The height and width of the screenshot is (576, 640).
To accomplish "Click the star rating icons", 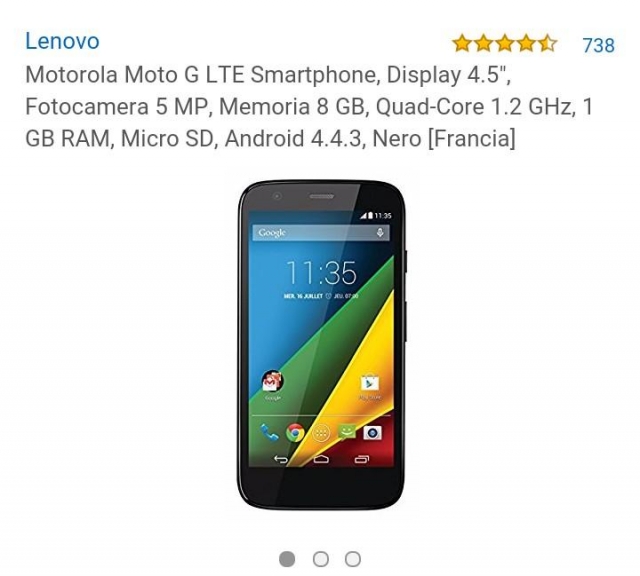I will [x=504, y=43].
